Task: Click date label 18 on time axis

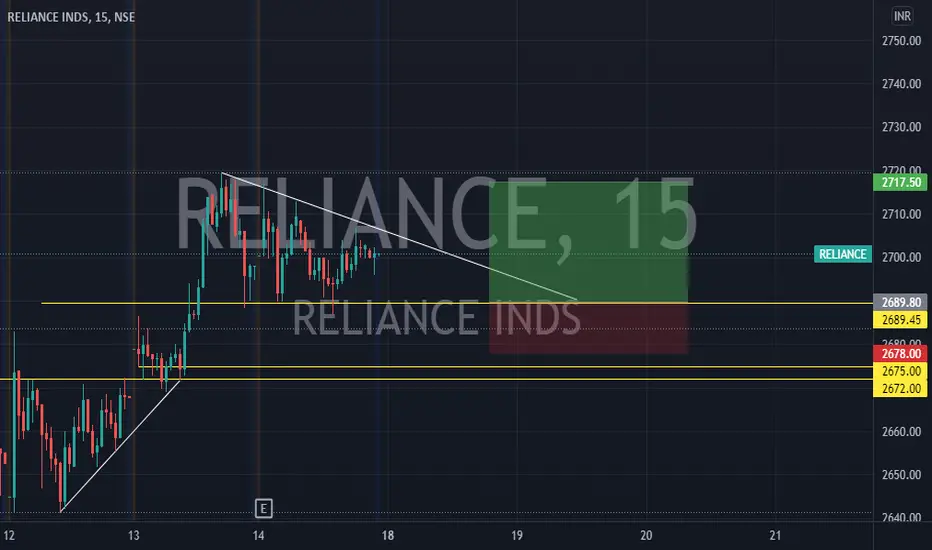Action: click(388, 535)
